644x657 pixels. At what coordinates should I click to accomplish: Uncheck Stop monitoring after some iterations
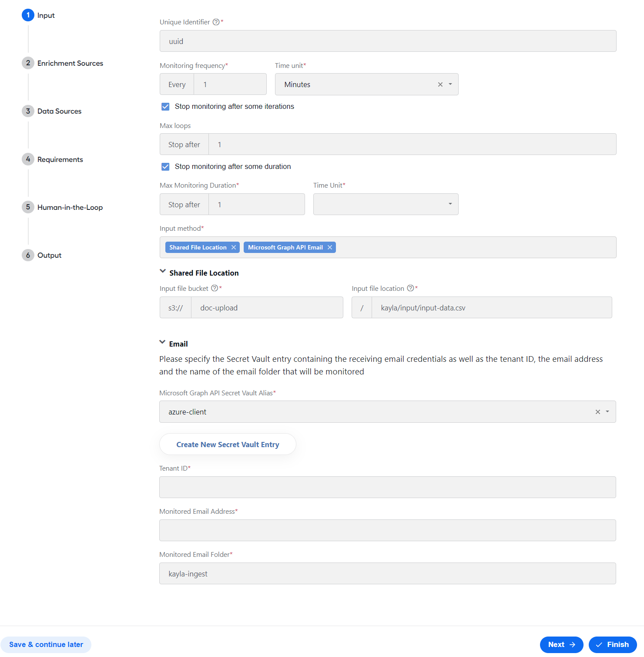165,107
